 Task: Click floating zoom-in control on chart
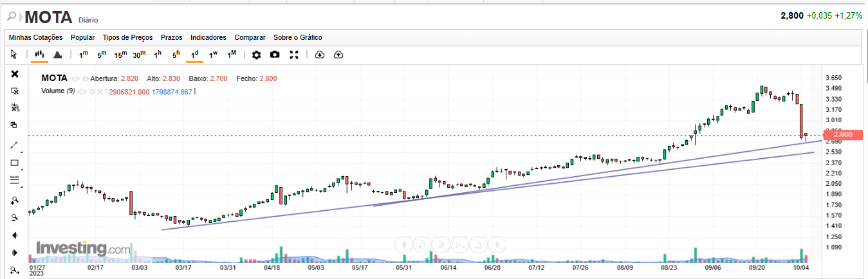click(x=422, y=244)
